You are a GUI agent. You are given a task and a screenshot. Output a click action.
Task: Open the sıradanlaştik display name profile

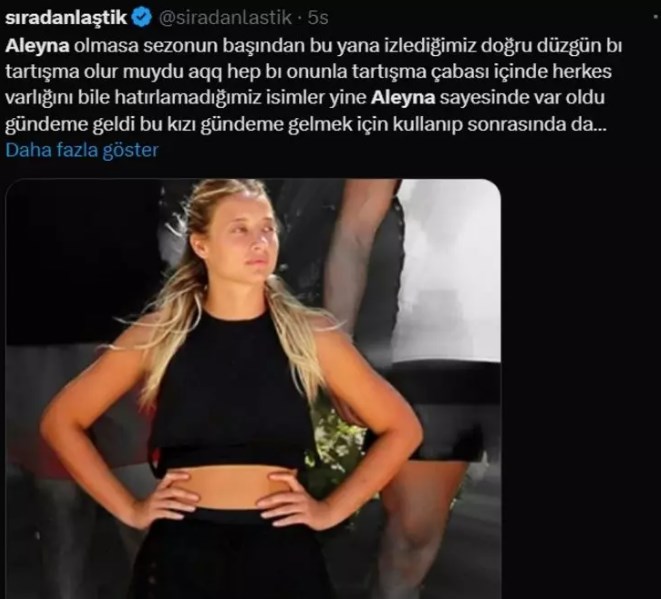tap(66, 18)
